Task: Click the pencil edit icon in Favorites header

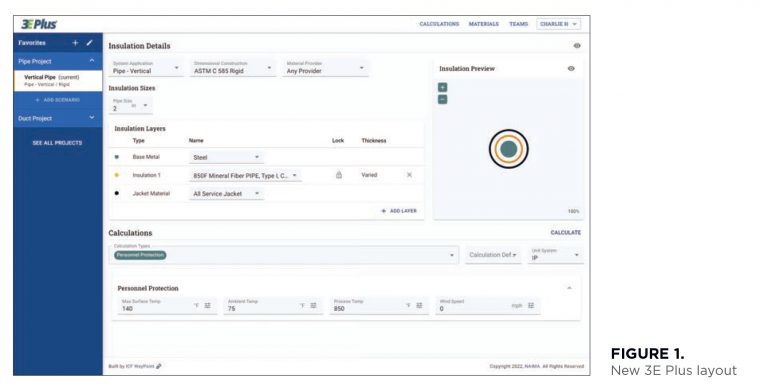Action: click(x=89, y=43)
